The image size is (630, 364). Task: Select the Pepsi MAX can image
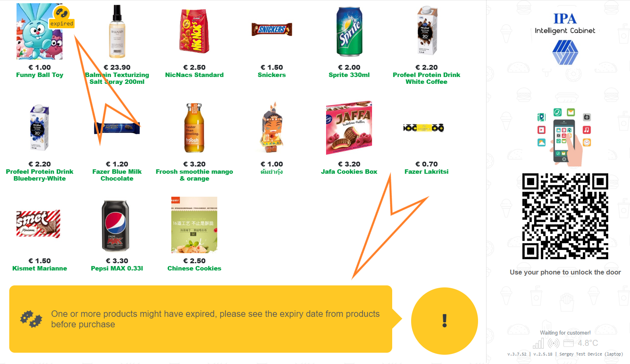coord(117,225)
